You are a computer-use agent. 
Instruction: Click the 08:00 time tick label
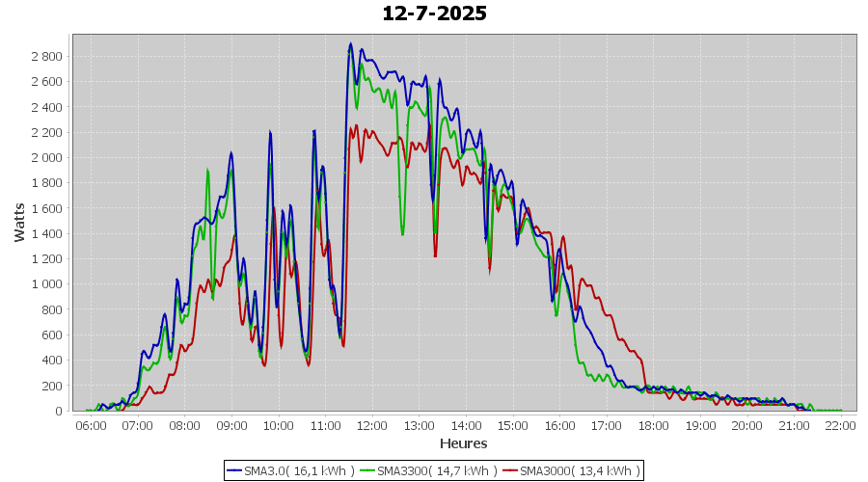[184, 425]
